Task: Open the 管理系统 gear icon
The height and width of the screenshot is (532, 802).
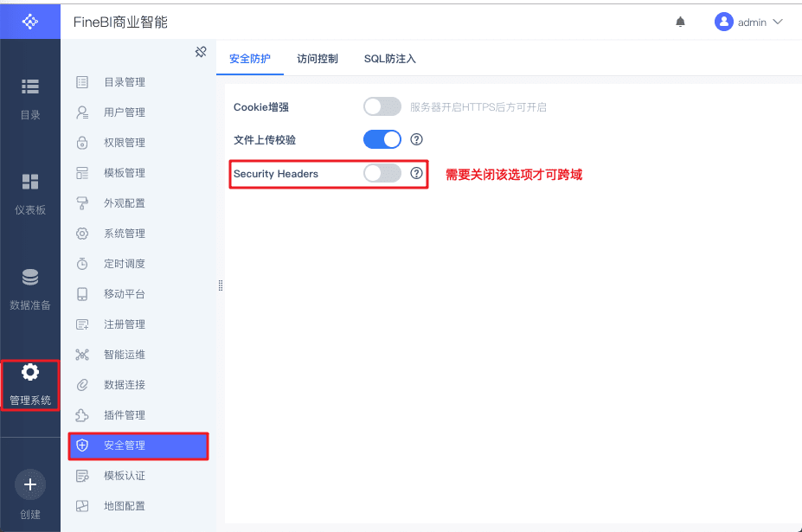Action: coord(30,372)
